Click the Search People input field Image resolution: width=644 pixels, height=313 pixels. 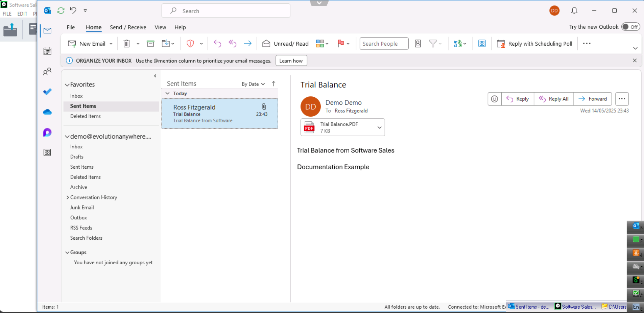tap(384, 44)
